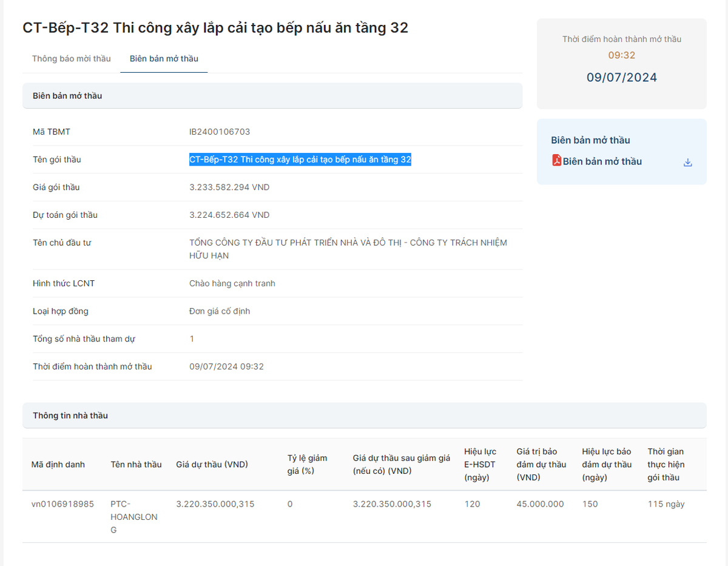The width and height of the screenshot is (728, 566).
Task: Click the Giá dự thầu (VND) column header
Action: pos(212,465)
